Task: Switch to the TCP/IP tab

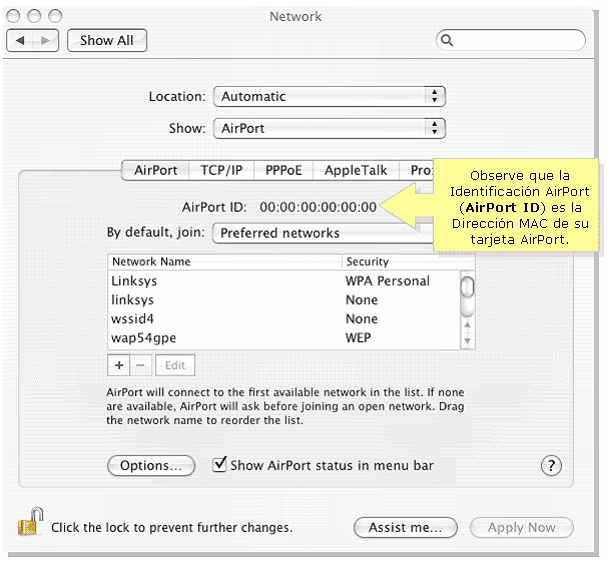Action: pyautogui.click(x=221, y=170)
